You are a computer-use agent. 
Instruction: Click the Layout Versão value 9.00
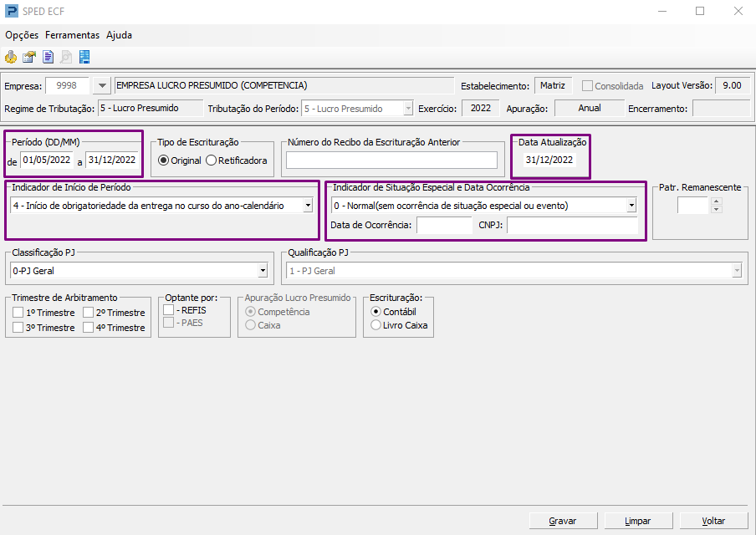click(733, 86)
